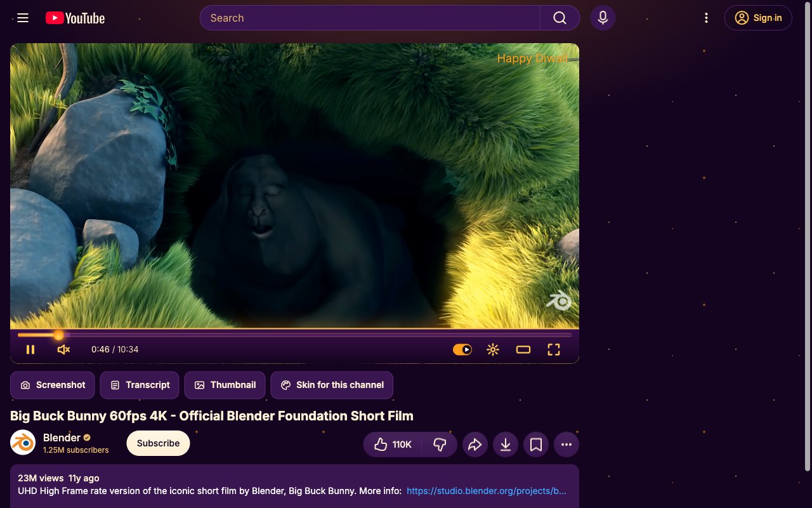Open the hamburger guide menu
This screenshot has height=508, width=812.
[x=23, y=18]
